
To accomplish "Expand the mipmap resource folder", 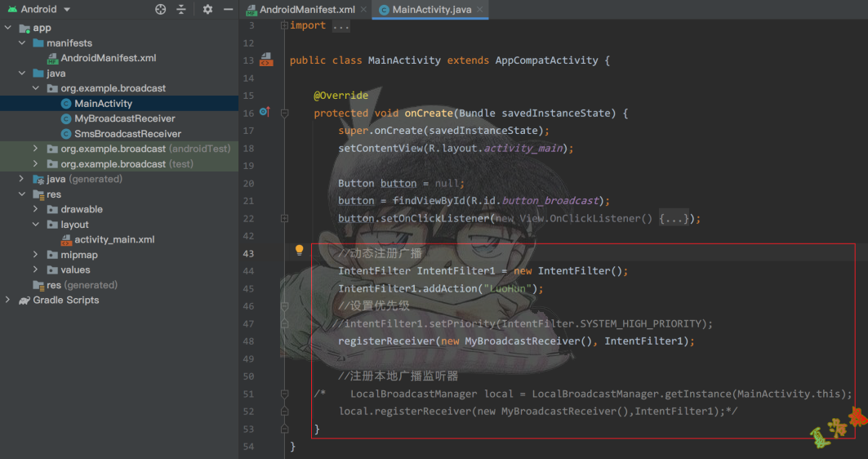I will coord(36,255).
